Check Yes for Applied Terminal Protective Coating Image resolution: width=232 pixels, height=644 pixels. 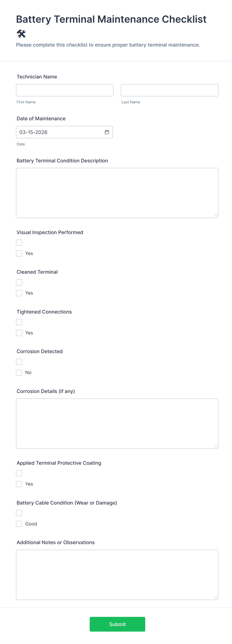[19, 484]
